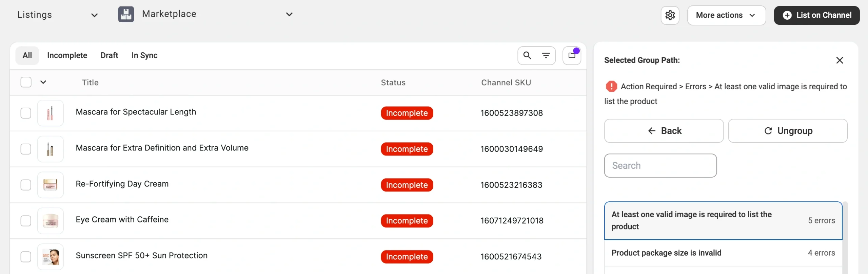Image resolution: width=868 pixels, height=274 pixels.
Task: Expand the More actions menu
Action: 726,15
